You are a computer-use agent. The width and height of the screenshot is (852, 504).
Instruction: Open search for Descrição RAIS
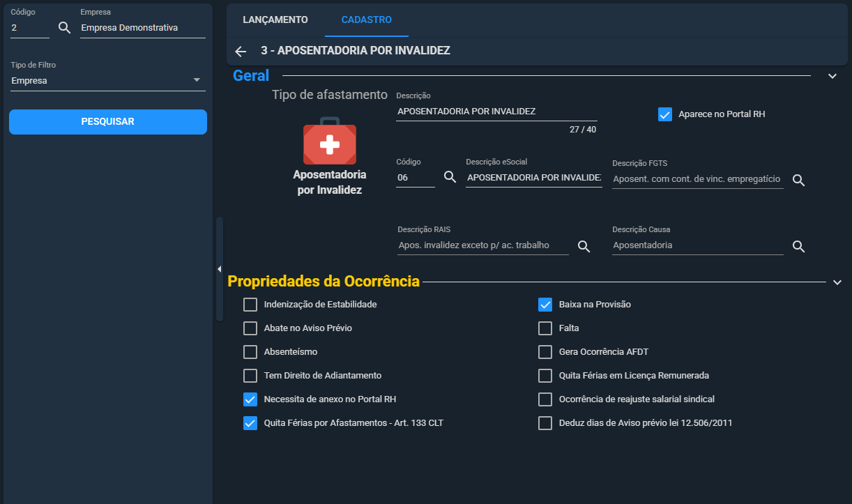coord(584,246)
